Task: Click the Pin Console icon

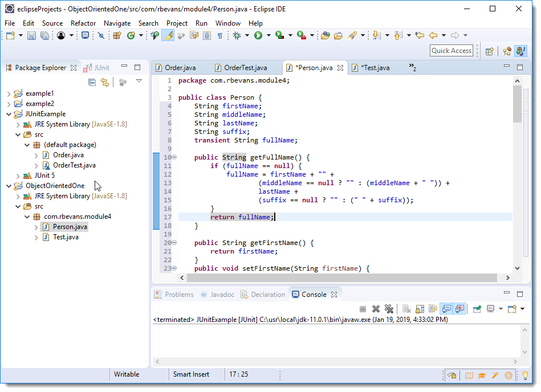Action: pyautogui.click(x=477, y=309)
